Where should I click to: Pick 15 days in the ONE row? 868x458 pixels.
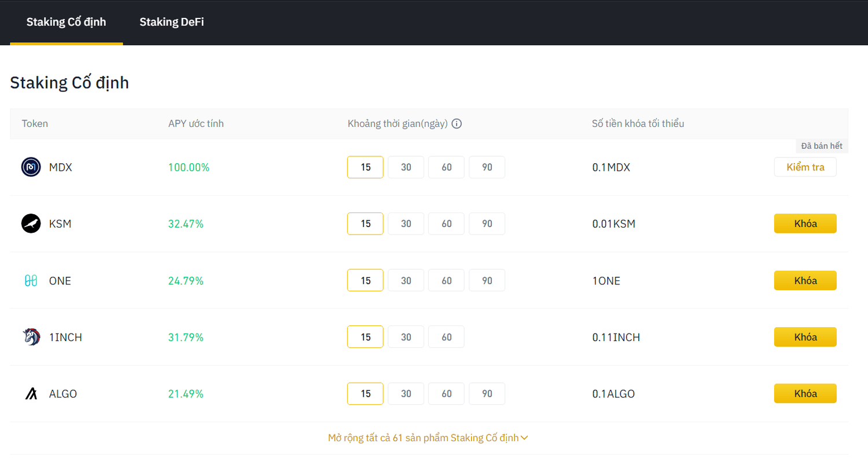365,280
